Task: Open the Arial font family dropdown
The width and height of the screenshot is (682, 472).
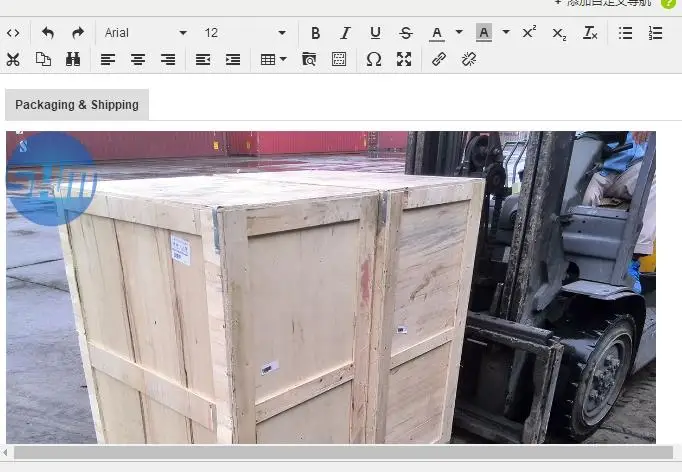Action: [x=145, y=33]
